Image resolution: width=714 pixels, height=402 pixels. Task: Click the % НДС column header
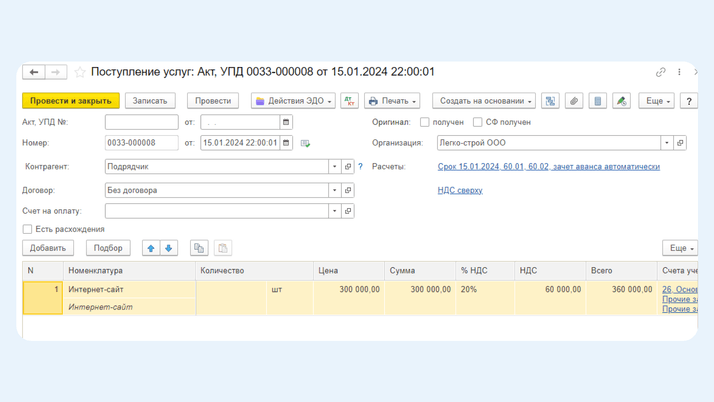[485, 271]
